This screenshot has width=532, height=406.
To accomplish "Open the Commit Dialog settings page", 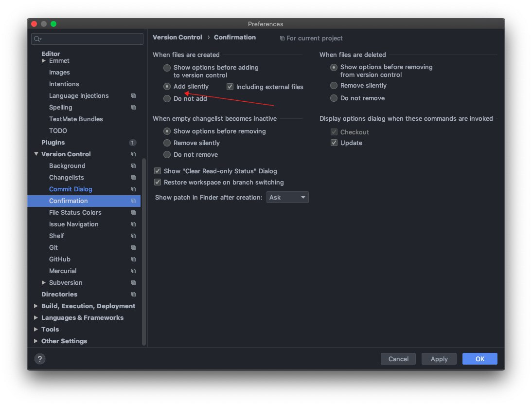I will [71, 189].
